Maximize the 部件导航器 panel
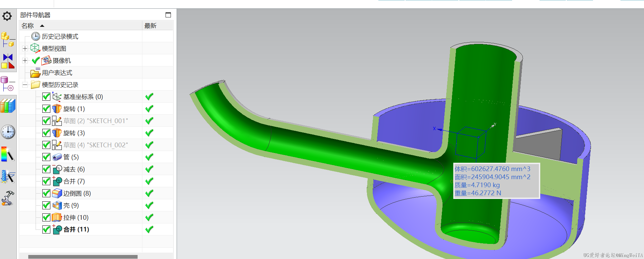The width and height of the screenshot is (644, 259). click(168, 15)
